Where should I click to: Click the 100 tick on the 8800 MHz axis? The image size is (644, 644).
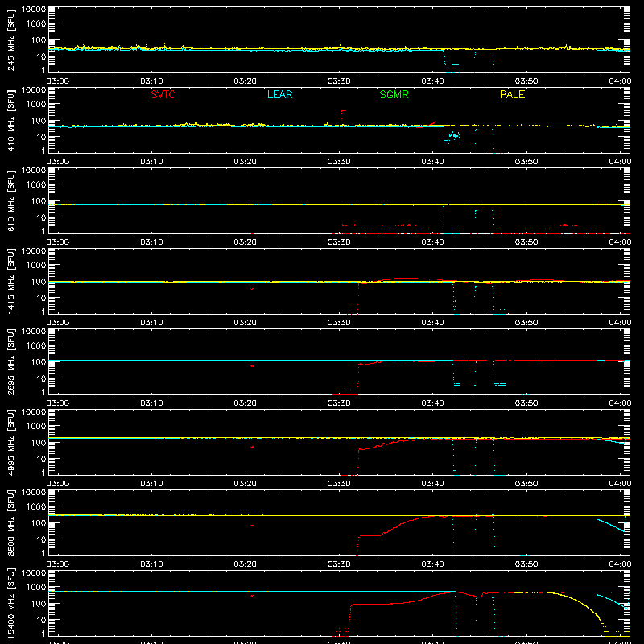coord(39,522)
